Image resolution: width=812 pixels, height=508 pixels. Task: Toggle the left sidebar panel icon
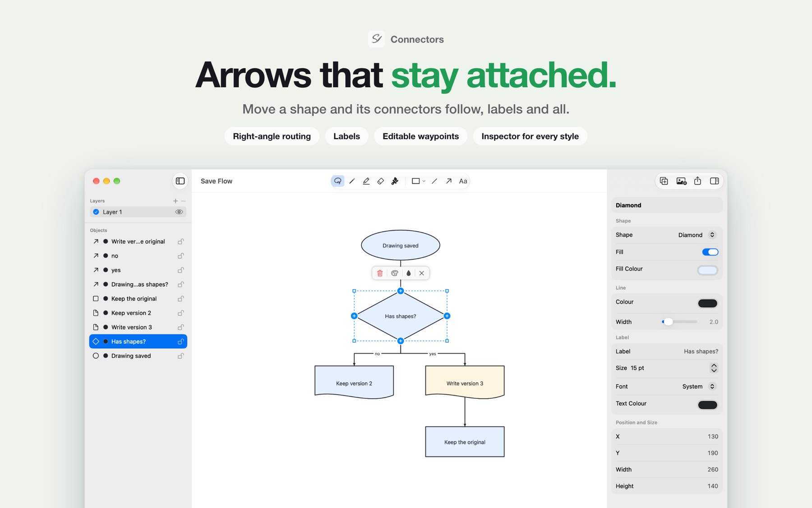[x=180, y=181]
